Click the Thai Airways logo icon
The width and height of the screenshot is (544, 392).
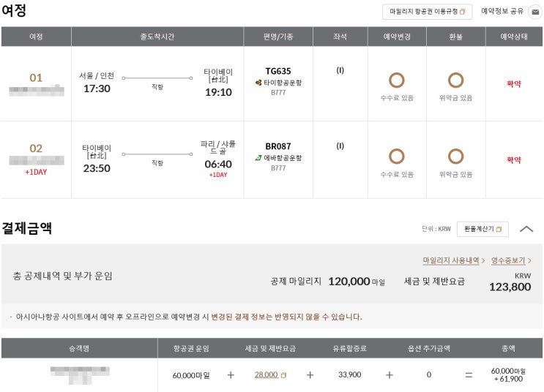coord(258,83)
